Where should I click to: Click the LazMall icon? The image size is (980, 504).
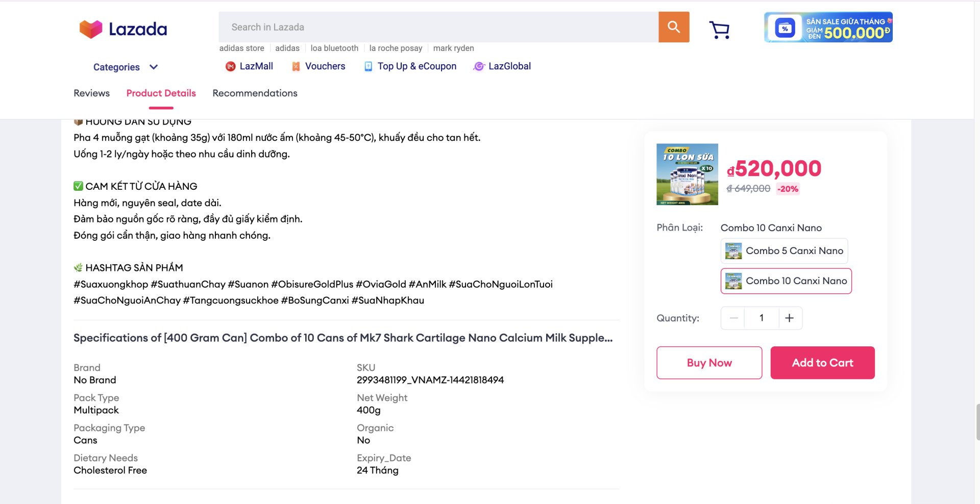tap(231, 66)
